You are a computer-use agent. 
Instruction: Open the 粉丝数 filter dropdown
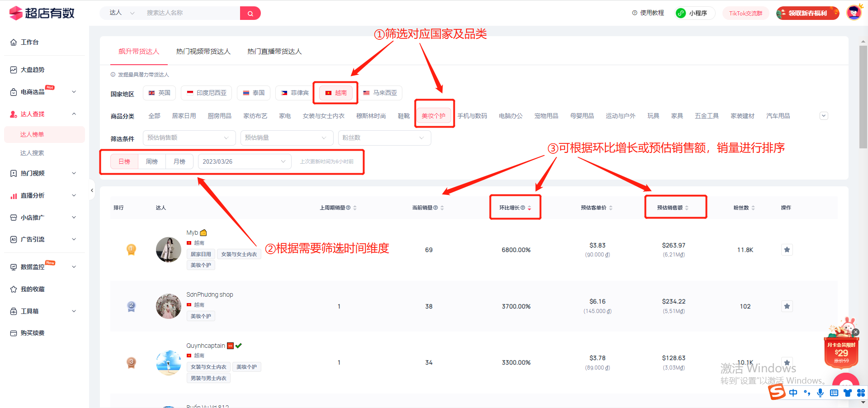tap(384, 138)
